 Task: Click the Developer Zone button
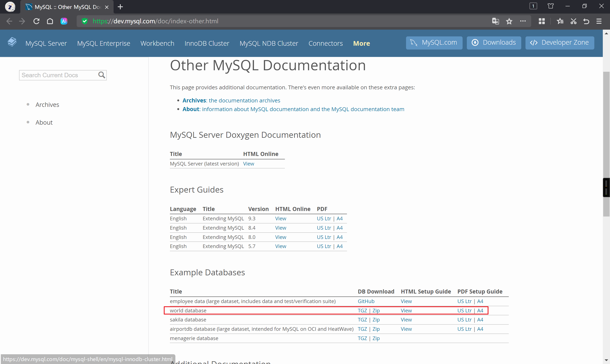(x=560, y=43)
